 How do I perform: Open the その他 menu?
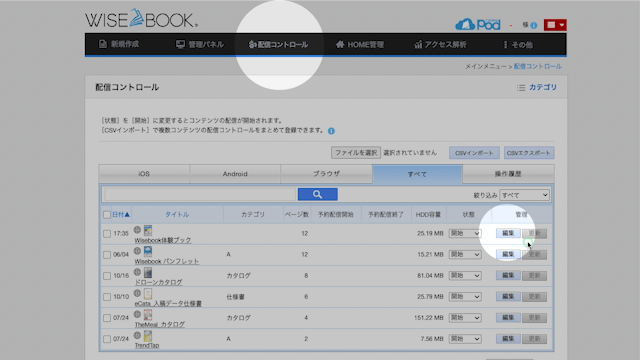pos(518,44)
